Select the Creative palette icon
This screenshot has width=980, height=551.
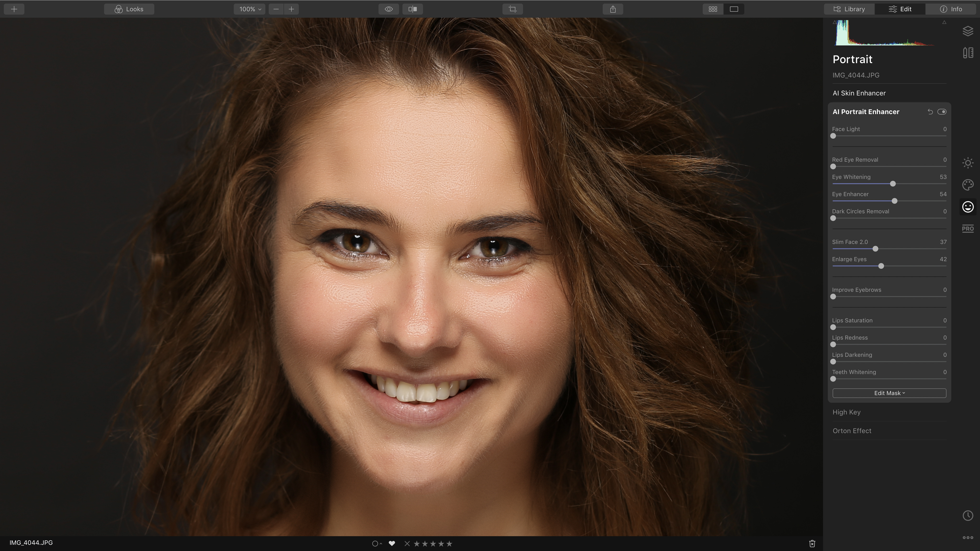point(968,185)
